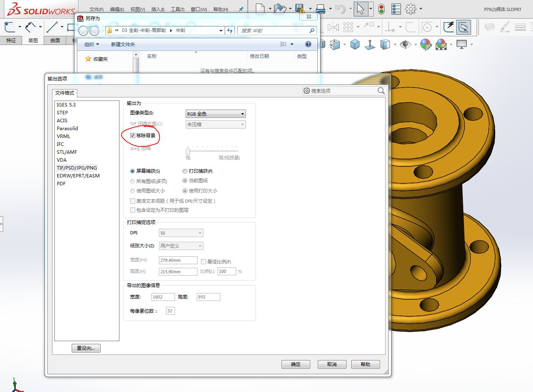Click the Edit Appearance color ball icon
The height and width of the screenshot is (392, 533).
425,45
